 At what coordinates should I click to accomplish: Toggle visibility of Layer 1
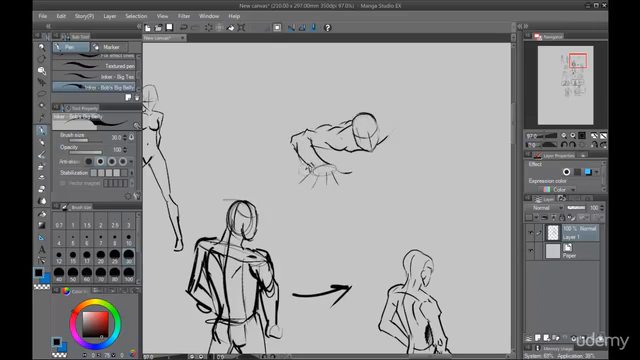coord(530,233)
